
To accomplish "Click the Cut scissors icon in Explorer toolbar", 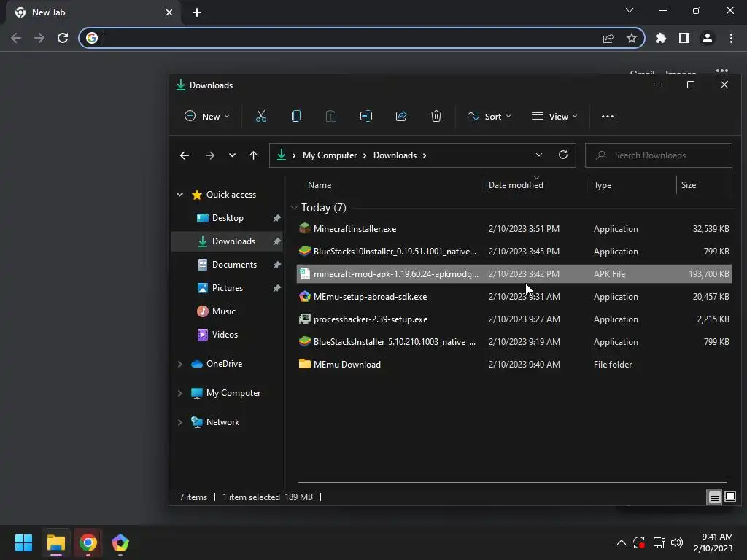I will 260,116.
